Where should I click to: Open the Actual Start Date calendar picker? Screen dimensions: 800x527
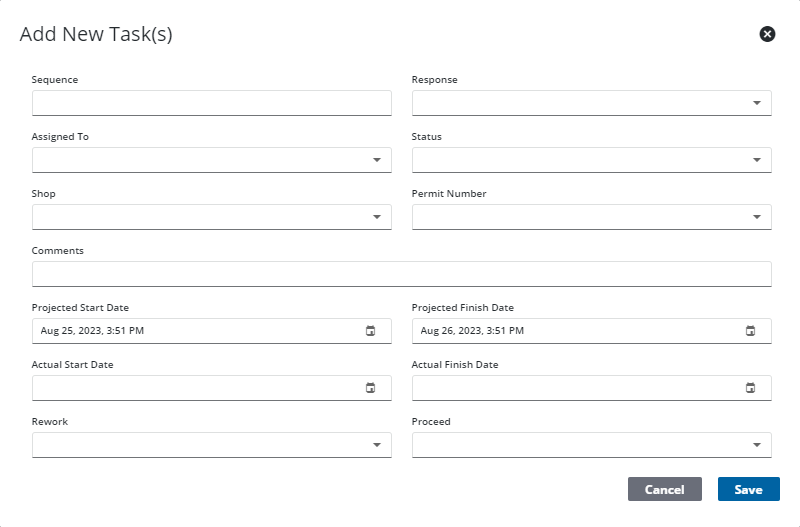tap(370, 388)
